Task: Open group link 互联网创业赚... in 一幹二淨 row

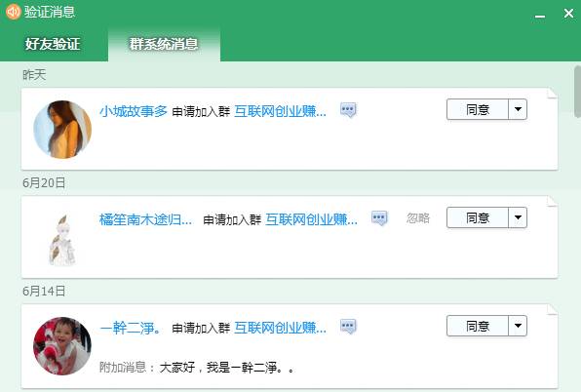Action: tap(280, 328)
